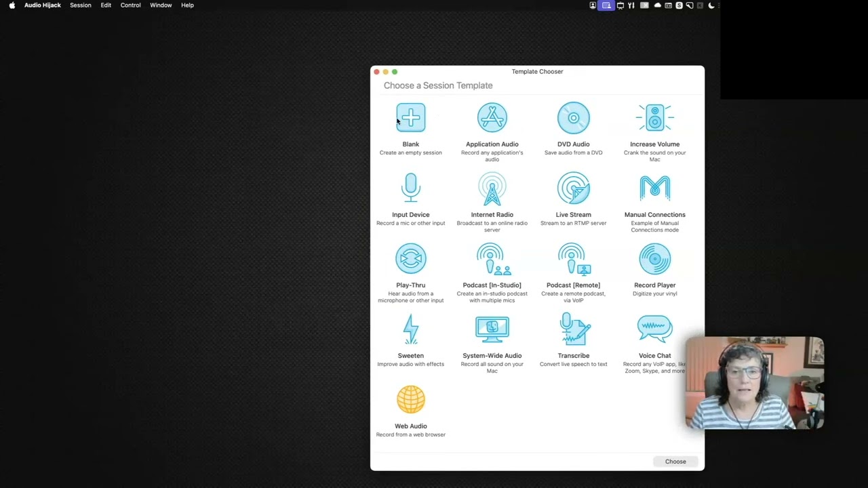Click the crescent moon icon in the menu bar
Viewport: 868px width, 488px height.
coord(711,5)
